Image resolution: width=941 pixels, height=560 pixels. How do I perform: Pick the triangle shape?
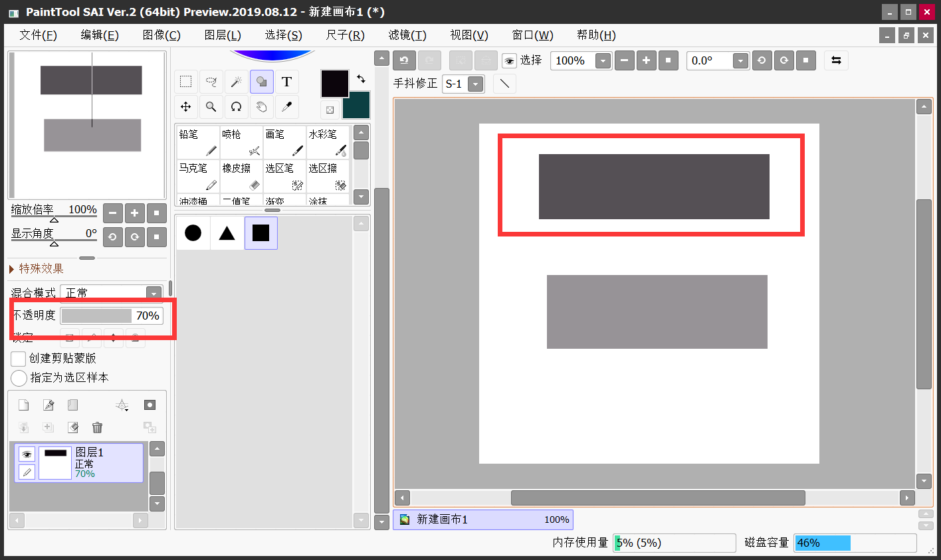227,233
